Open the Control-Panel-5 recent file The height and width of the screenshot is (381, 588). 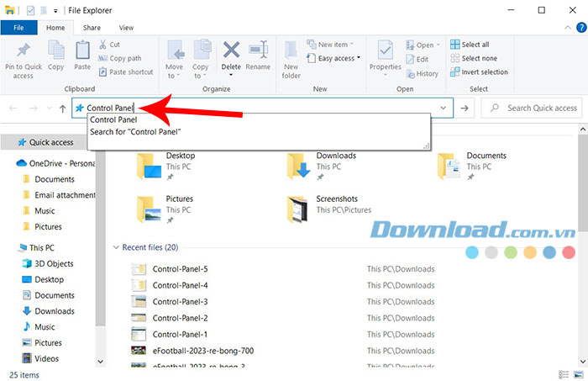pos(180,269)
